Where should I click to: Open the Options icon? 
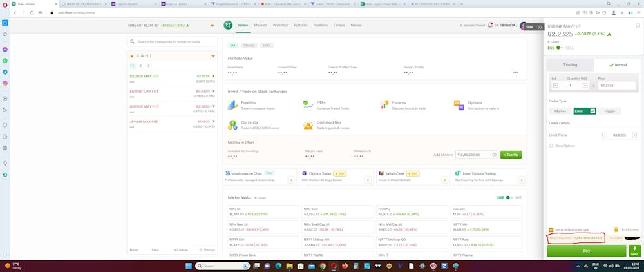coord(459,104)
